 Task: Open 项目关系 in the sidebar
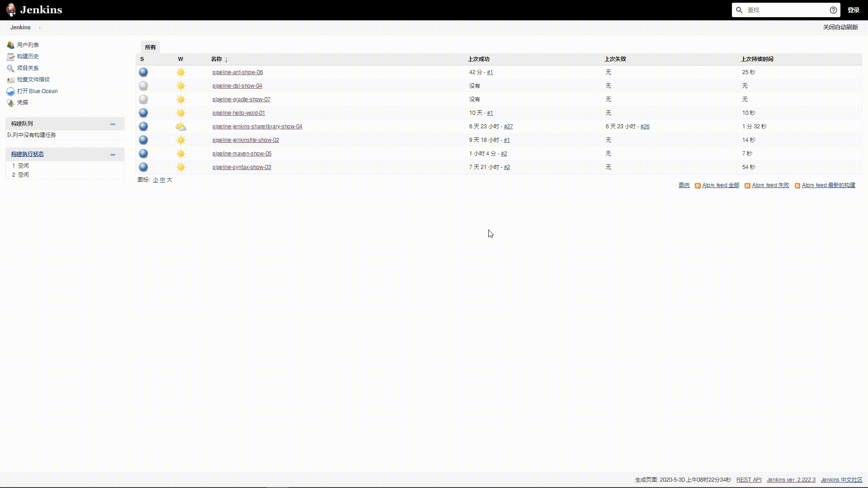click(28, 68)
